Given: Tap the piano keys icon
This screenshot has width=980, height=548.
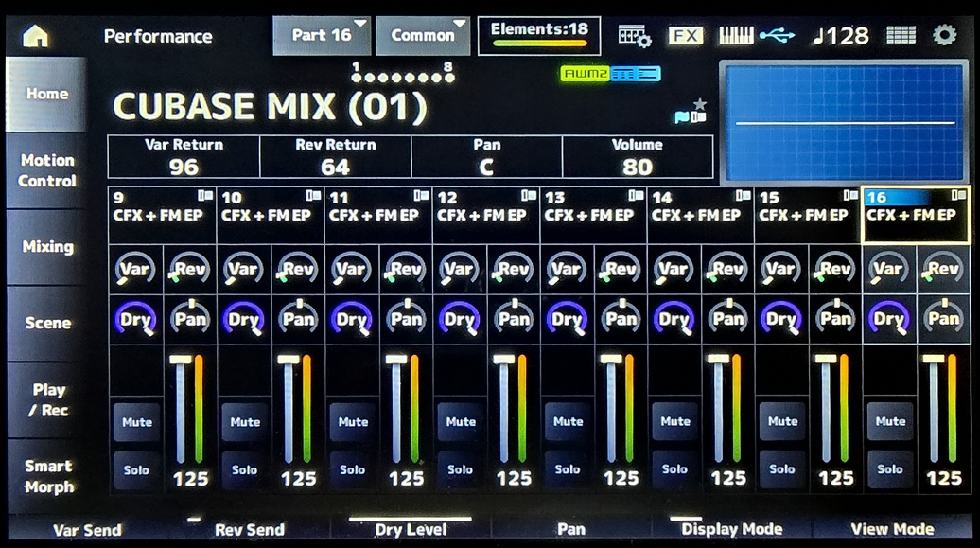Looking at the screenshot, I should pos(736,36).
